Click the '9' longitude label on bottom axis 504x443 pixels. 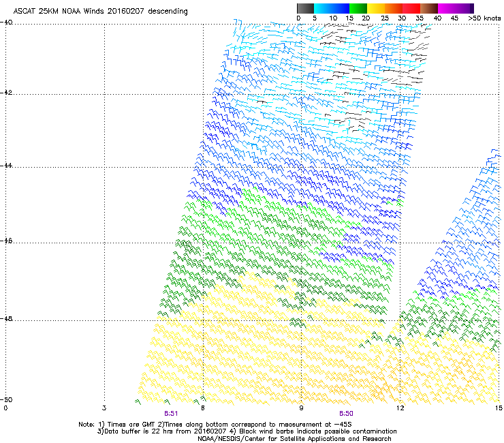[301, 408]
